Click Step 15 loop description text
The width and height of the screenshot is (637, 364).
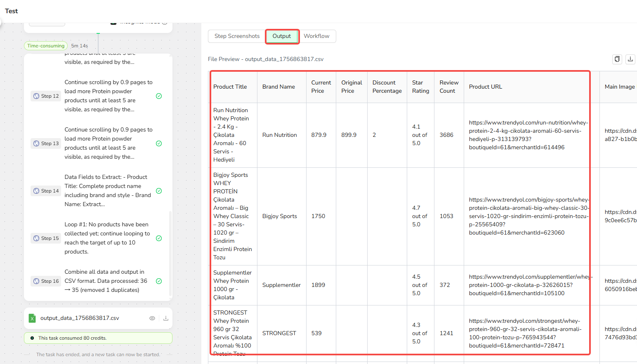point(107,238)
